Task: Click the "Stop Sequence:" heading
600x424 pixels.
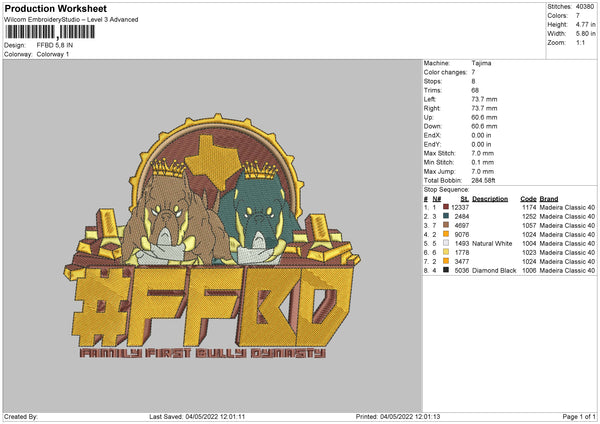Action: click(x=446, y=190)
